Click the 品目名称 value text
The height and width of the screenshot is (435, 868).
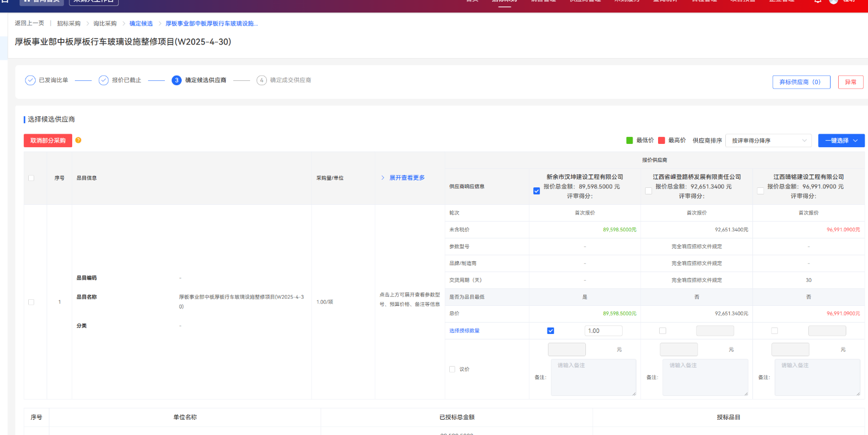pyautogui.click(x=241, y=301)
